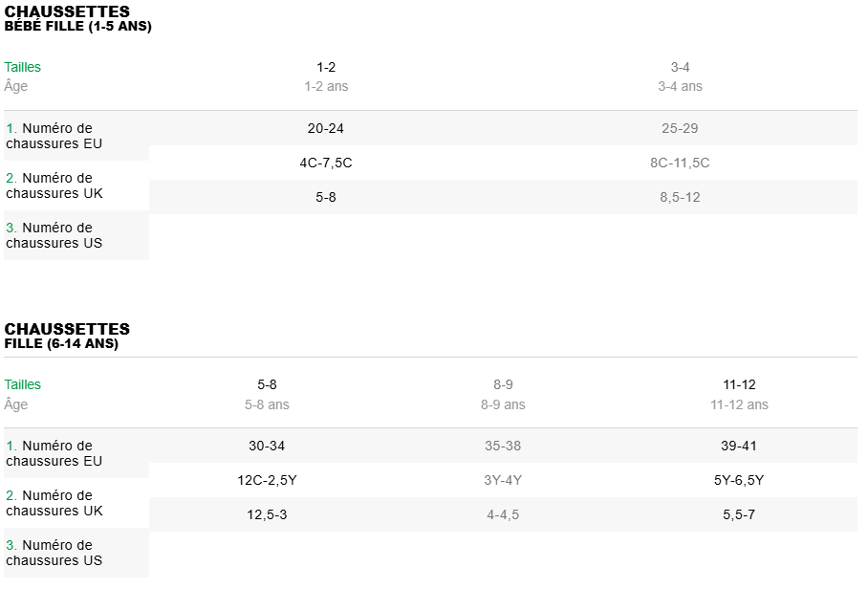Click the Bébé Fille (1-5 ans) heading
868x589 pixels.
(78, 27)
